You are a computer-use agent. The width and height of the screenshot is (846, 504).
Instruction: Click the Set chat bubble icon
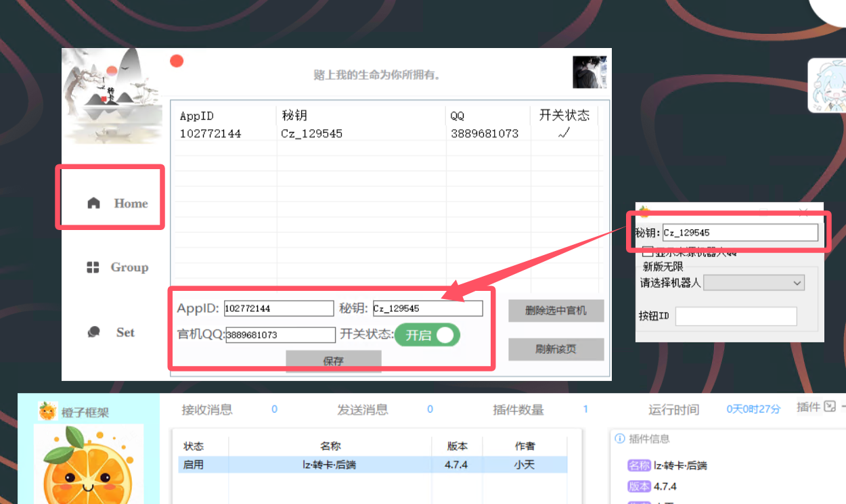click(x=94, y=332)
